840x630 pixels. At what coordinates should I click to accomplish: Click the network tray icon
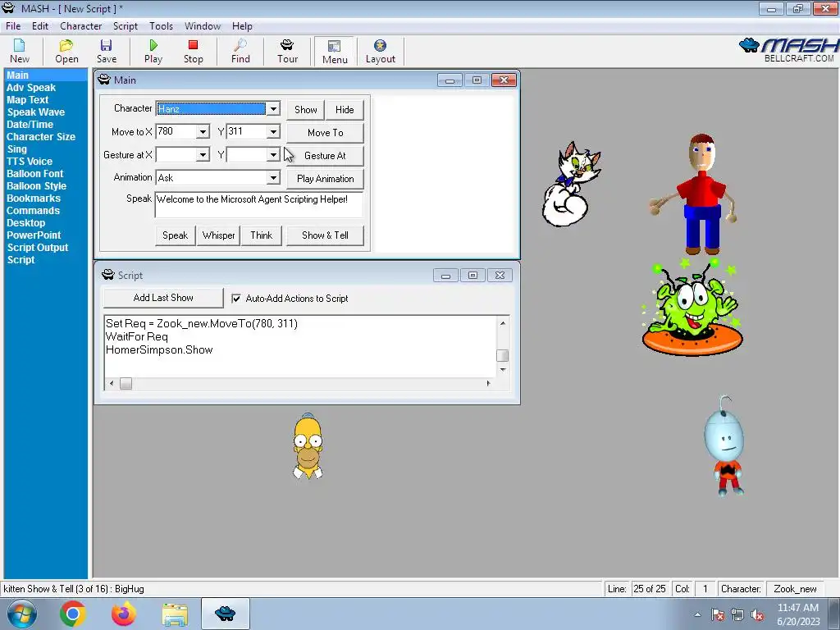(737, 615)
